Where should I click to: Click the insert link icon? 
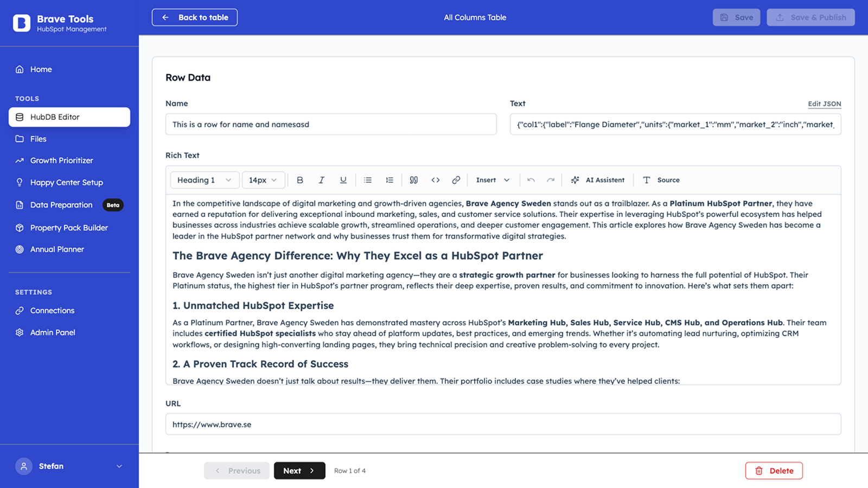(456, 180)
